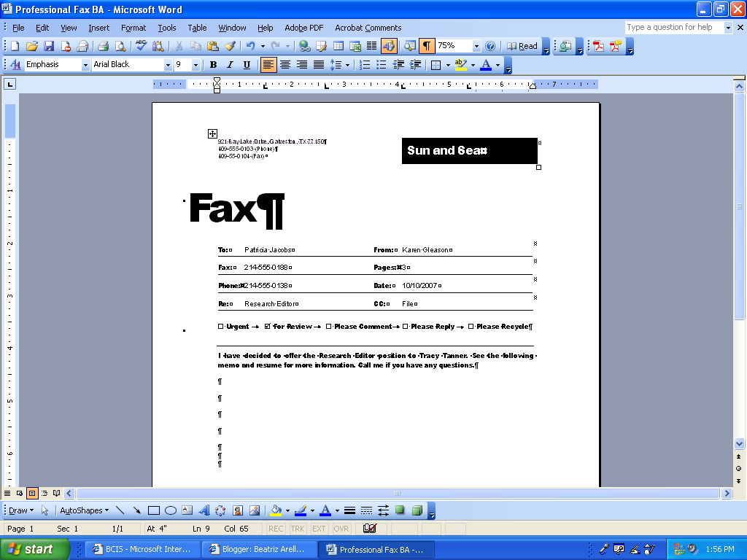Align text left

click(x=268, y=65)
